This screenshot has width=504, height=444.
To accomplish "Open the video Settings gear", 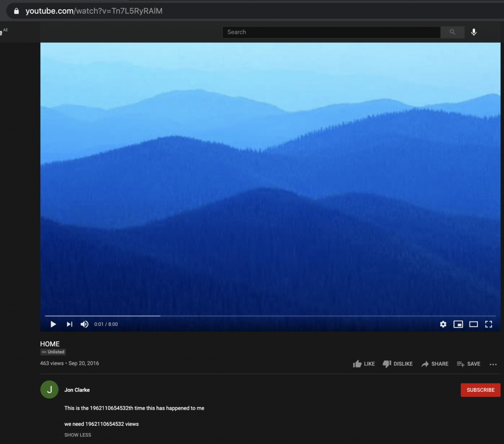I will pos(443,324).
